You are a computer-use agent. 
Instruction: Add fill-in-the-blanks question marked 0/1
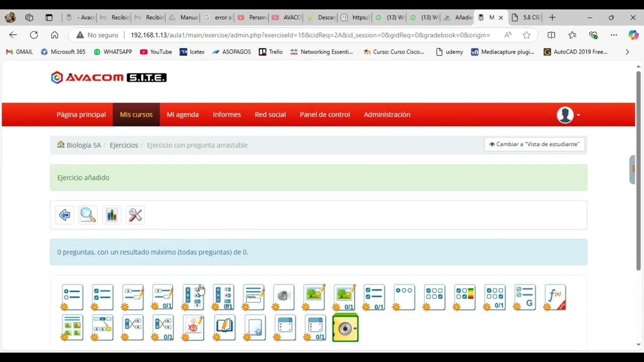pyautogui.click(x=163, y=297)
